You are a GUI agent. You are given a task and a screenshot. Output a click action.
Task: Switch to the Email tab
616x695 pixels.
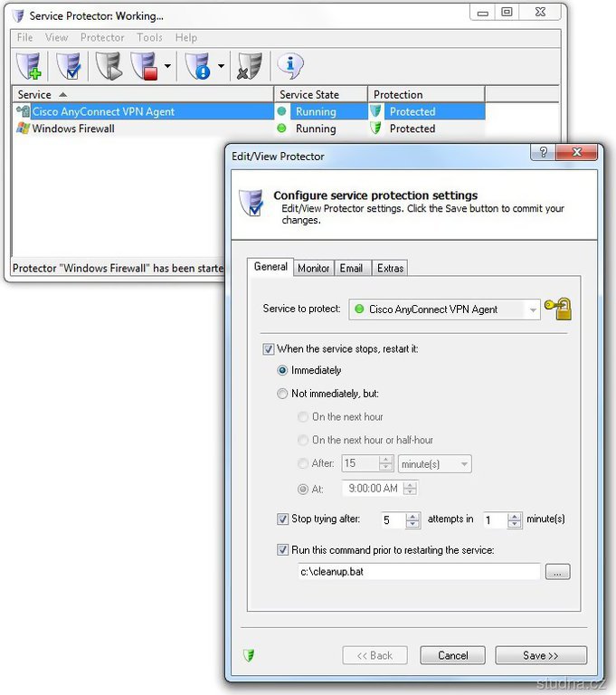pyautogui.click(x=352, y=268)
